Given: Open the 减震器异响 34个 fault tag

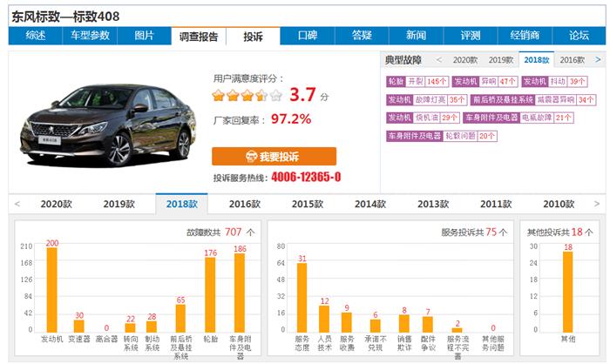Looking at the screenshot, I should (x=533, y=99).
